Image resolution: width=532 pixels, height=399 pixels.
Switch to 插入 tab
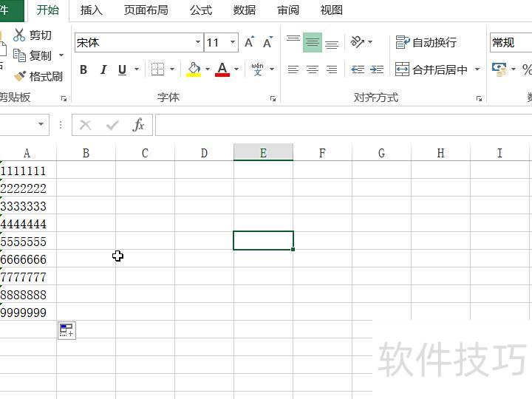92,10
